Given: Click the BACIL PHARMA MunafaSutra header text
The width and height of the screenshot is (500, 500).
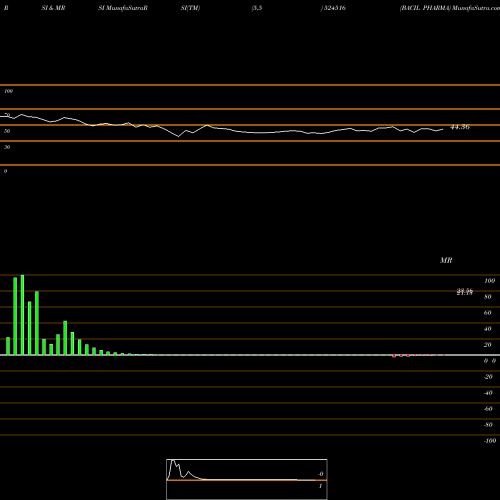Looking at the screenshot, I should [450, 8].
